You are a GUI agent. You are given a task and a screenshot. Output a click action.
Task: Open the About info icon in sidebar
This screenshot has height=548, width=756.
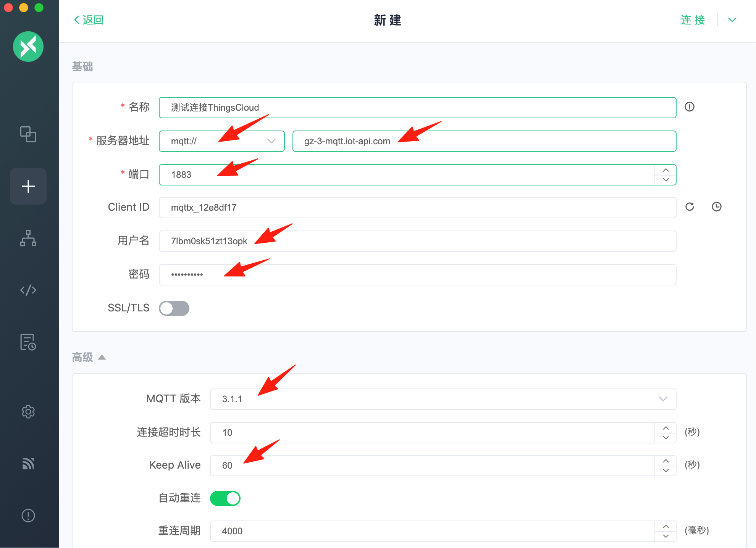(x=28, y=516)
